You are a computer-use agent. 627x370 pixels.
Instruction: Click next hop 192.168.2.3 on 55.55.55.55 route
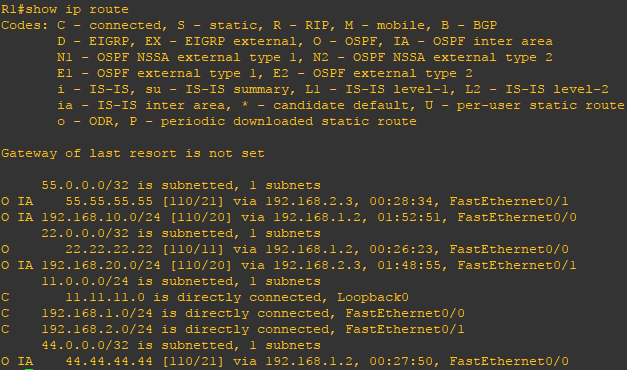click(x=309, y=201)
